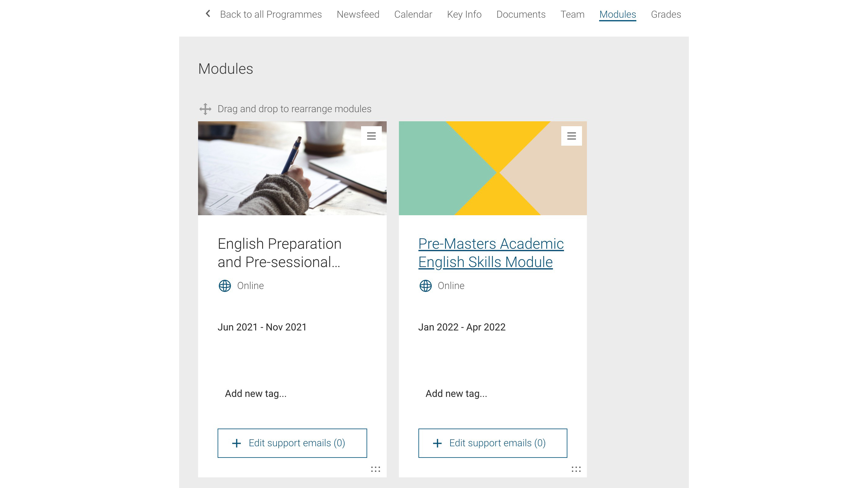The height and width of the screenshot is (488, 868).
Task: Click the English Preparation module cover image
Action: pos(292,168)
